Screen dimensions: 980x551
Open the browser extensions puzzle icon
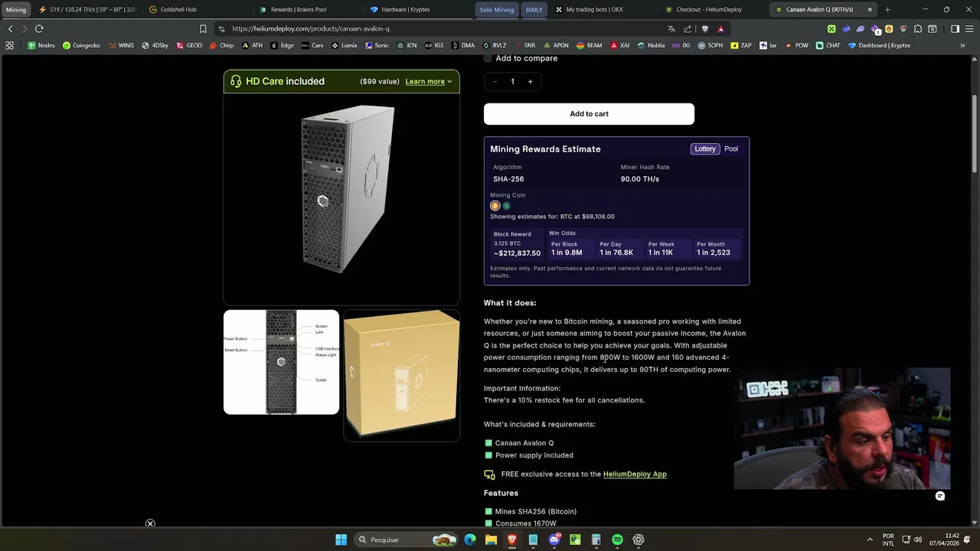click(918, 28)
